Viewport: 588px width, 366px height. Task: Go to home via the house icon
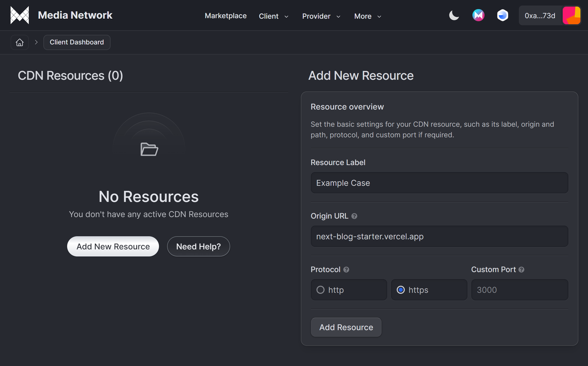(x=20, y=42)
